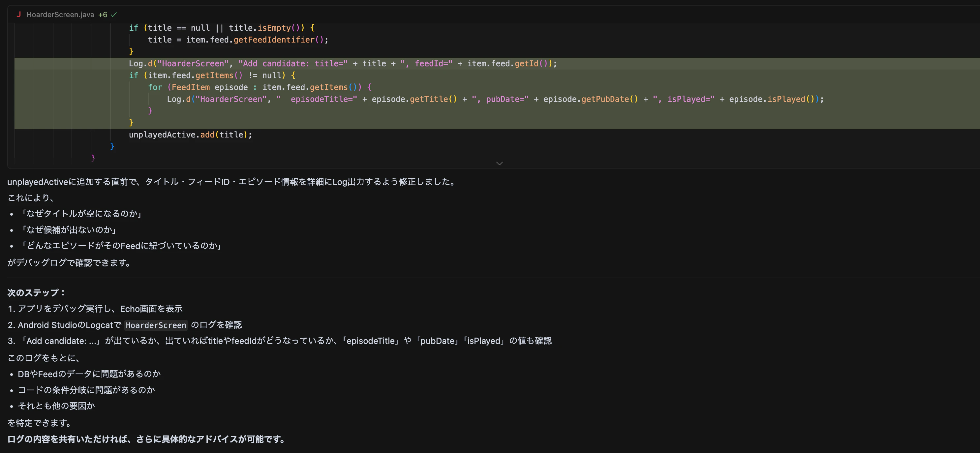Click the Log.d "Add candidate" code line
Screen dimensions: 980x453
[342, 64]
